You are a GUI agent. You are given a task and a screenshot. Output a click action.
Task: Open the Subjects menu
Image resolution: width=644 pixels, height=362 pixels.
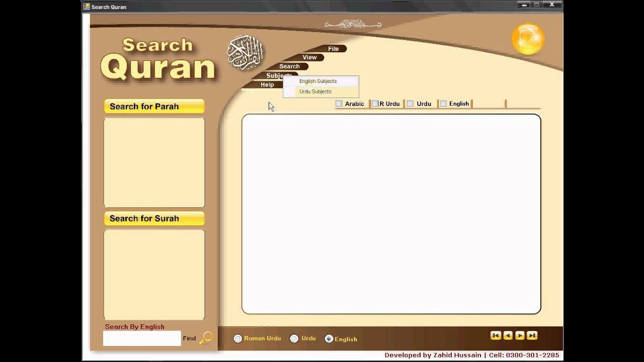[279, 75]
